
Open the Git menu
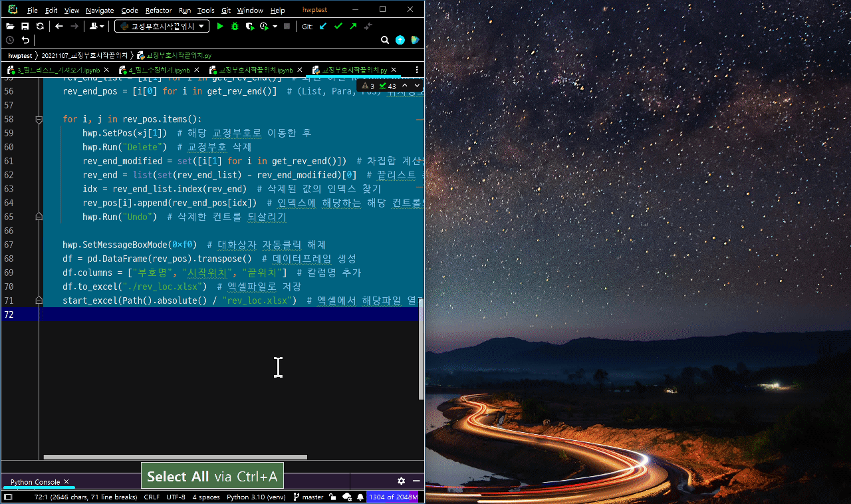[226, 11]
